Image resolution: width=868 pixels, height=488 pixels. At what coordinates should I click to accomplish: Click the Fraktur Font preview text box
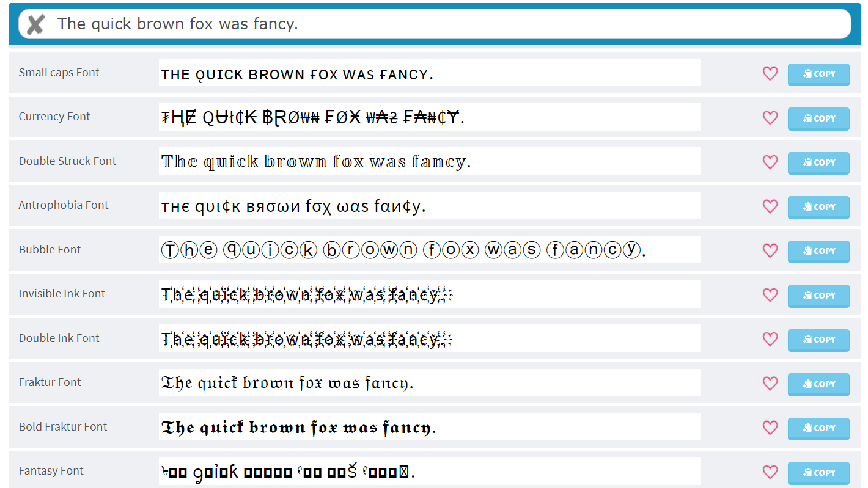click(429, 382)
